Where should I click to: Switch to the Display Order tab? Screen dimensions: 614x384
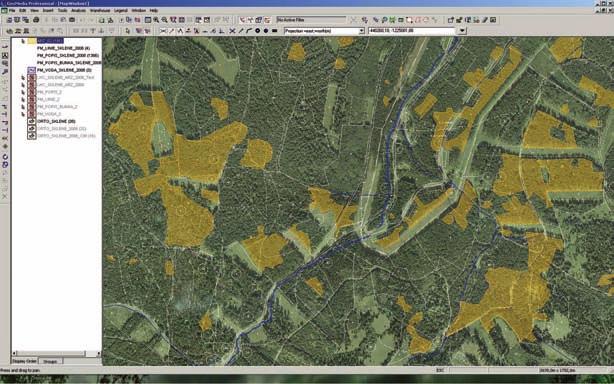24,361
